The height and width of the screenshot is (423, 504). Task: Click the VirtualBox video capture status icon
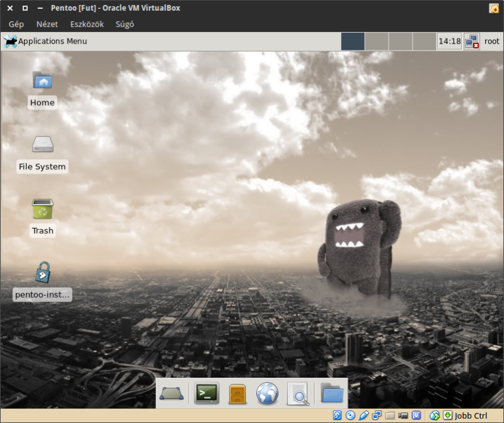pyautogui.click(x=403, y=415)
